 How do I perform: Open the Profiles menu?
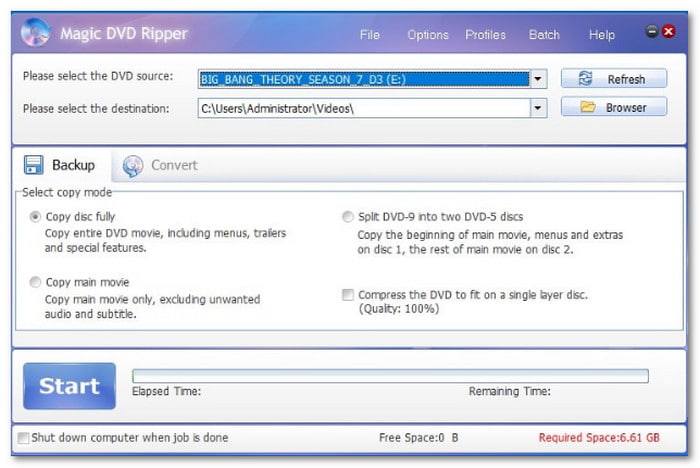click(485, 34)
